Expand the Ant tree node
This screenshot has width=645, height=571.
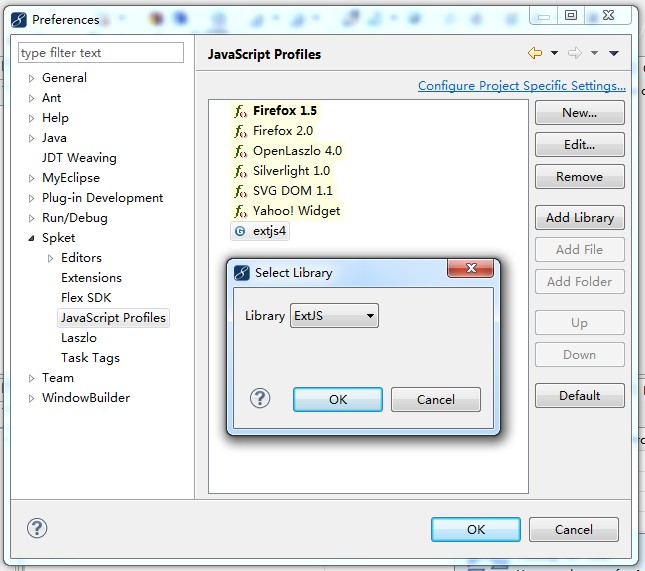(x=31, y=98)
